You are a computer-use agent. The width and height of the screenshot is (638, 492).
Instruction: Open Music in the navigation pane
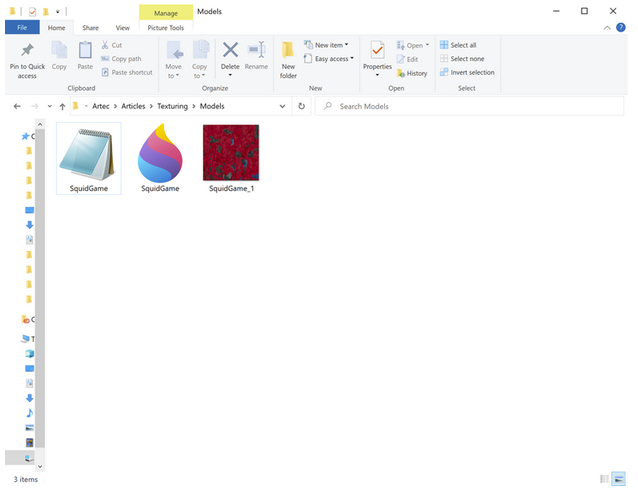click(29, 413)
